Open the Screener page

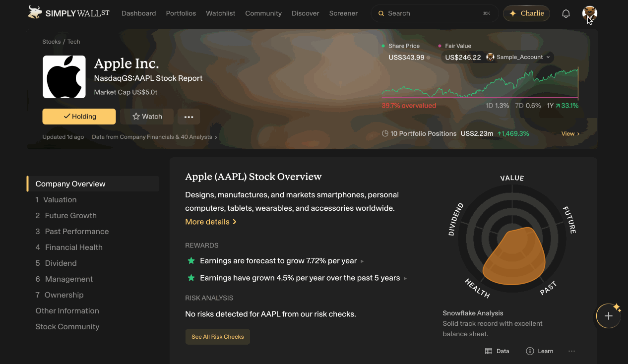pyautogui.click(x=343, y=13)
